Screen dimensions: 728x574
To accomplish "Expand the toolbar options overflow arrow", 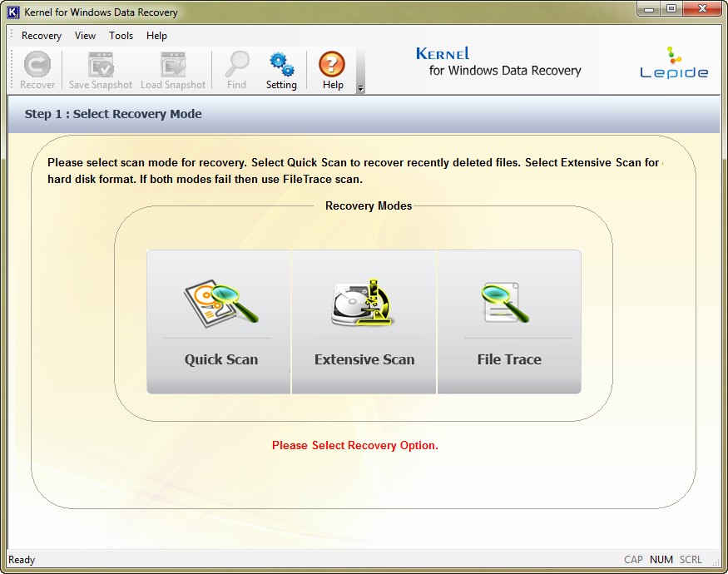I will click(360, 87).
